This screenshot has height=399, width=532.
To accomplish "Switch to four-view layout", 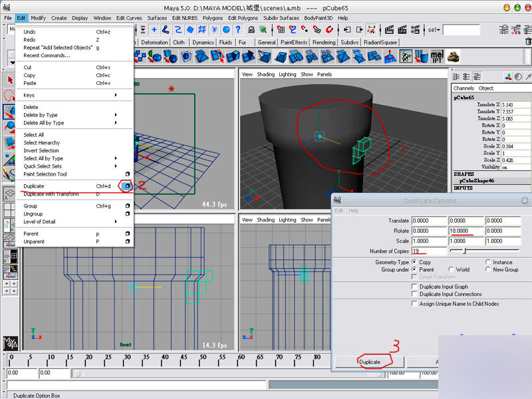I will [x=9, y=209].
